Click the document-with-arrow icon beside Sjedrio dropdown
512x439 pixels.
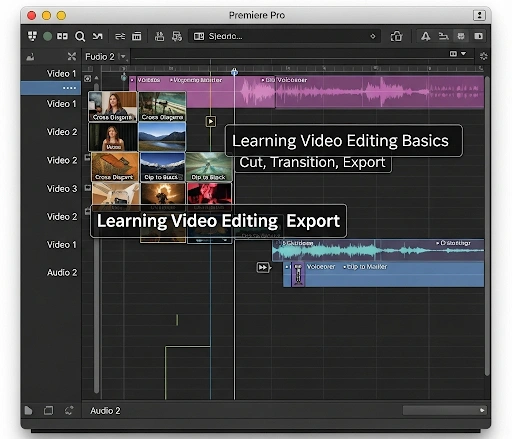177,36
